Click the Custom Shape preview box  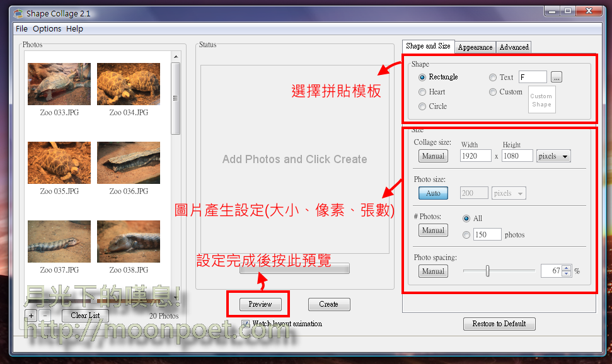tap(541, 100)
